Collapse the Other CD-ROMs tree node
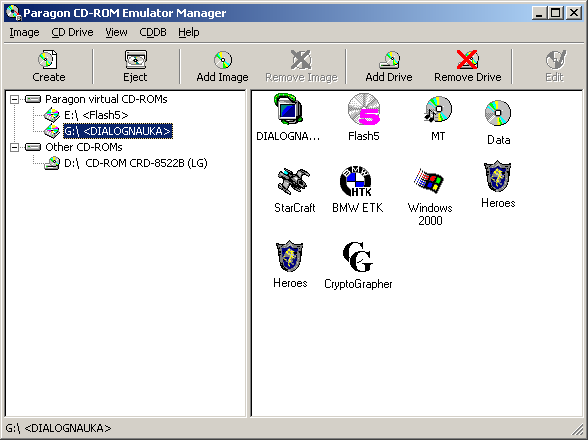 (x=14, y=147)
